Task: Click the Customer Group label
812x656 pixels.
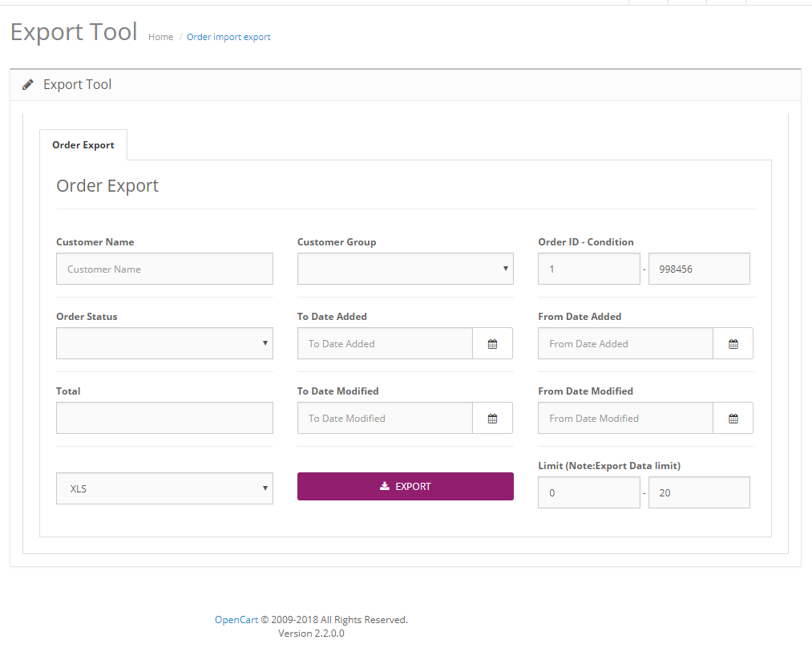Action: (x=337, y=242)
